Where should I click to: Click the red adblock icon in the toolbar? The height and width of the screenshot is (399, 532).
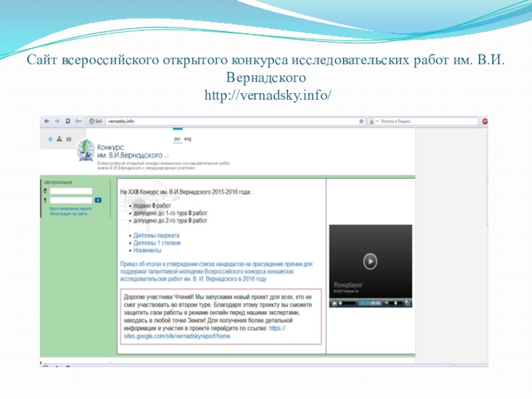click(485, 121)
